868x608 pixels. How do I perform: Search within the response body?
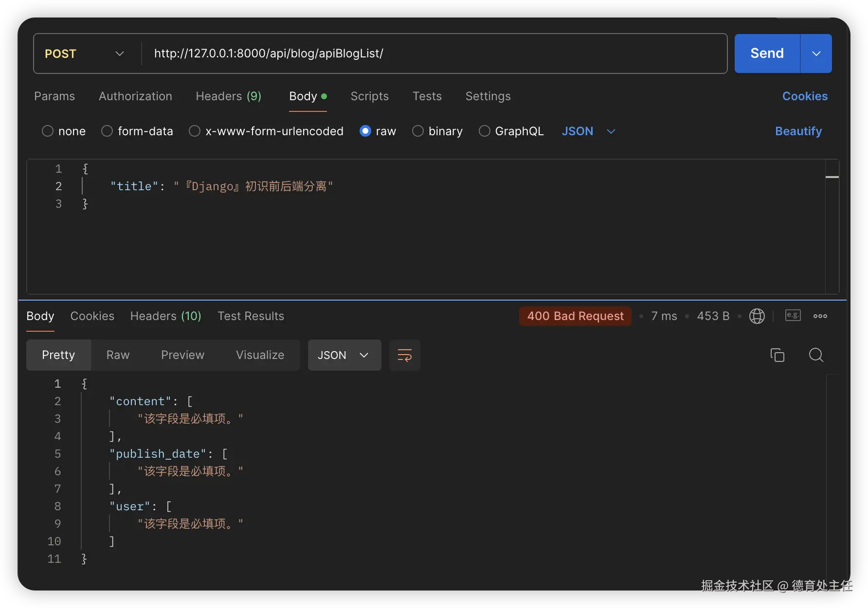[816, 355]
